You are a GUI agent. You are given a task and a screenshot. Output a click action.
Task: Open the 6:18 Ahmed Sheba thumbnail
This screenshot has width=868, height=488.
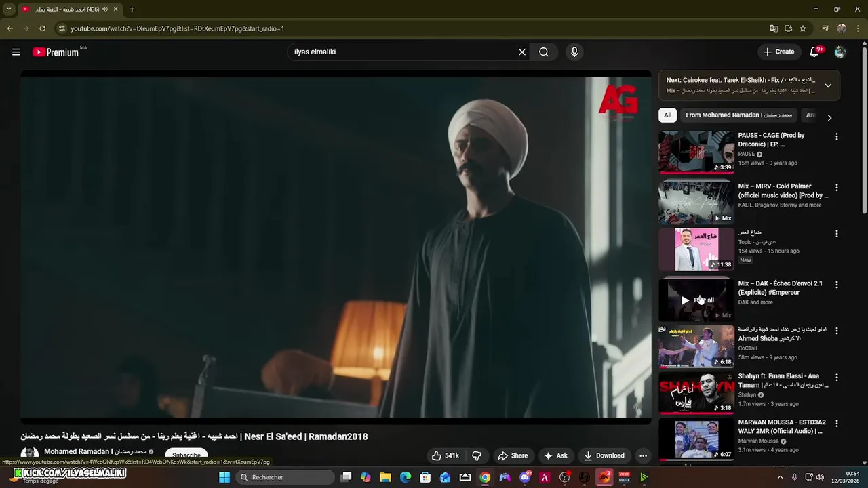(x=696, y=346)
